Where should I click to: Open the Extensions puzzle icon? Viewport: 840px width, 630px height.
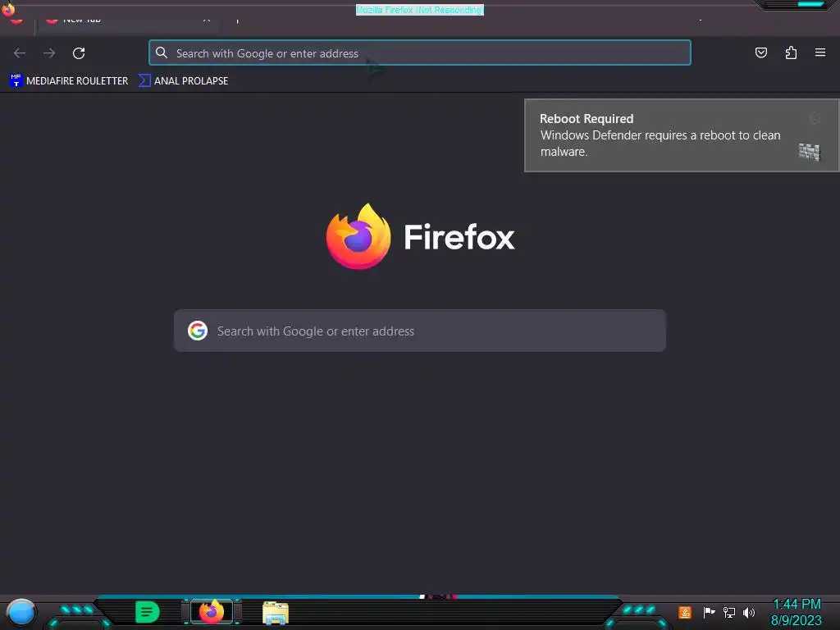(791, 52)
